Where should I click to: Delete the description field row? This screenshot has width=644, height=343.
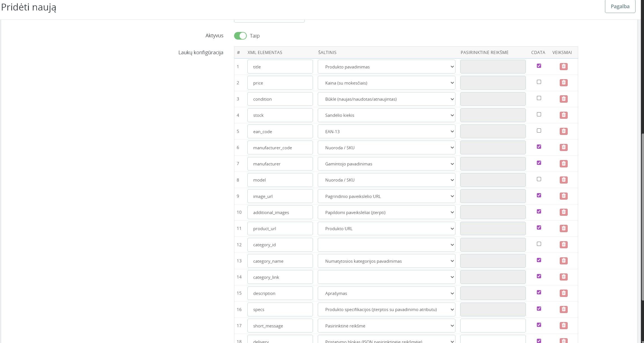(x=563, y=293)
